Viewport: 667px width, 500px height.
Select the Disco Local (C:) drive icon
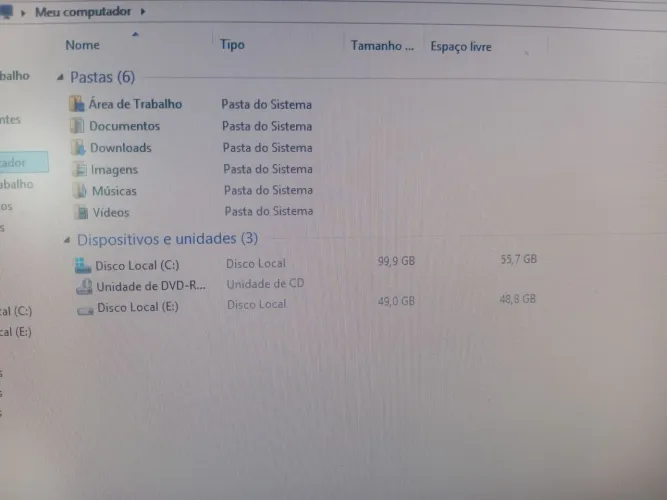[83, 266]
